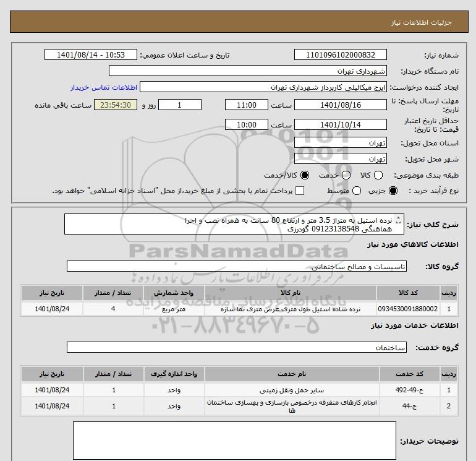Click the request creator name field
The image size is (476, 461).
pyautogui.click(x=263, y=87)
